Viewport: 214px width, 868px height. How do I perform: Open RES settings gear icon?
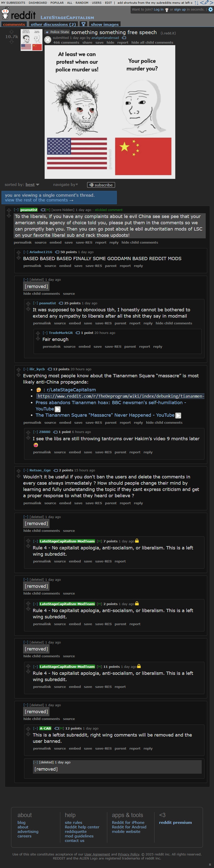(x=211, y=10)
